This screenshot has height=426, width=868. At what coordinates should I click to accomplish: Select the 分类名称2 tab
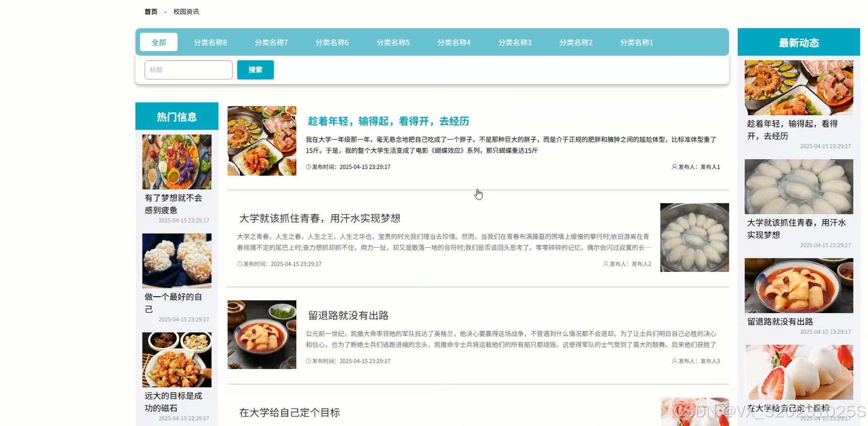pyautogui.click(x=576, y=42)
